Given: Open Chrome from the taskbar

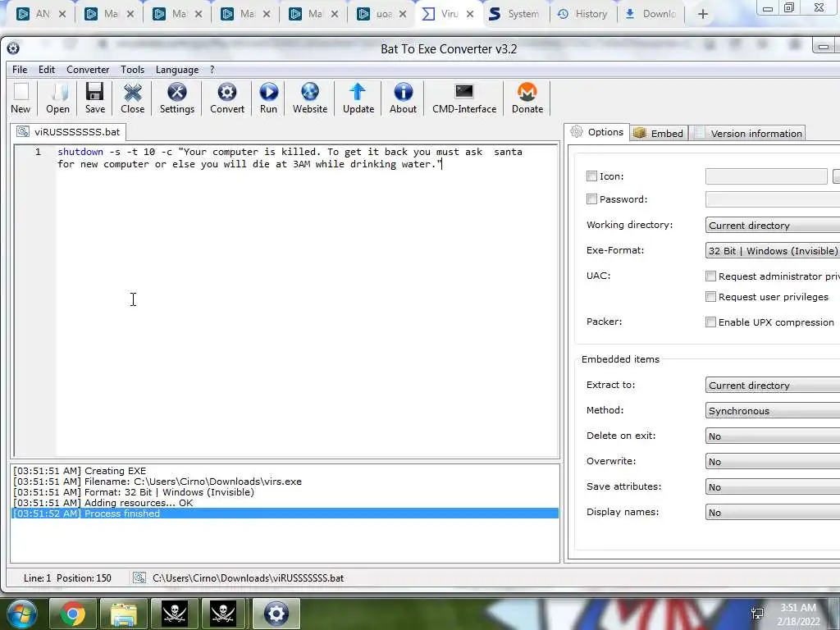Looking at the screenshot, I should click(x=73, y=614).
